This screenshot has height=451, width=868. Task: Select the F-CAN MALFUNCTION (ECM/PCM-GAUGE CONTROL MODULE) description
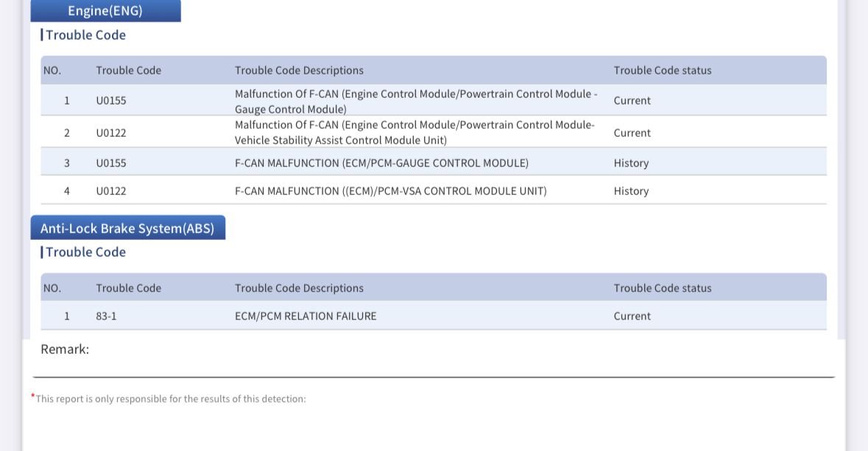point(381,163)
